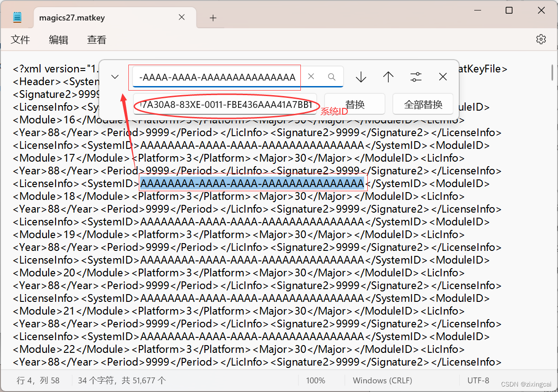Focus the replace text input field
Viewport: 558px width, 392px height.
click(x=225, y=104)
